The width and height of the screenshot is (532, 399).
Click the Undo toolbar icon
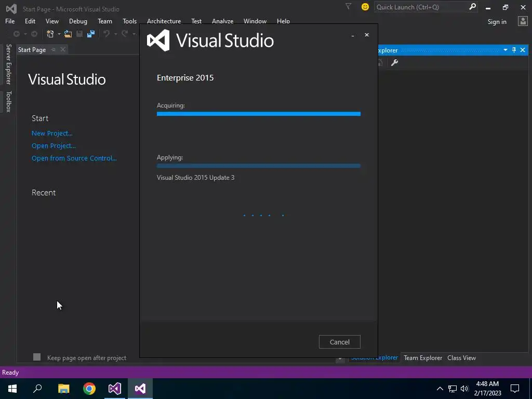pos(107,34)
